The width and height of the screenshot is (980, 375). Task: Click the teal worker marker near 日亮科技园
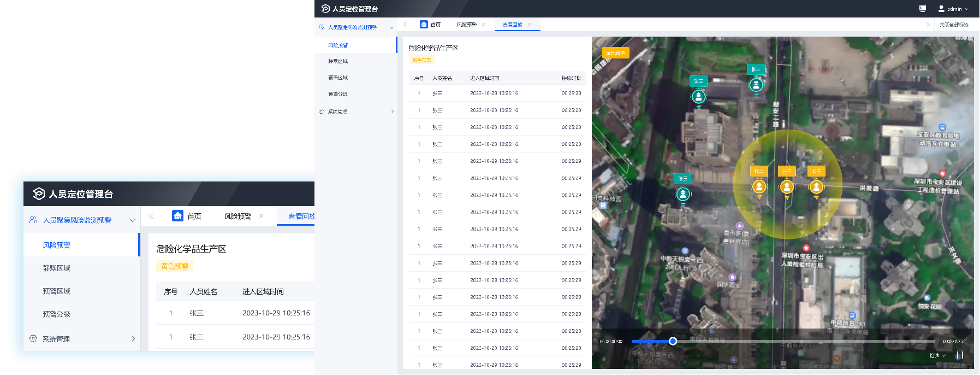coord(682,194)
